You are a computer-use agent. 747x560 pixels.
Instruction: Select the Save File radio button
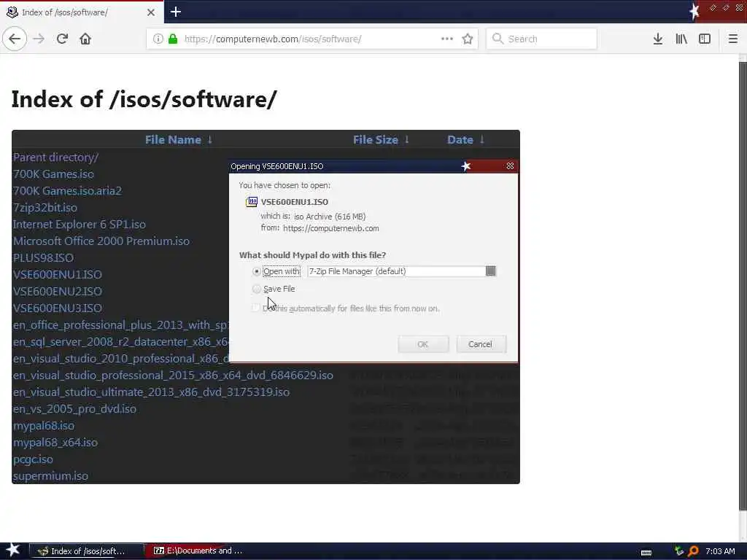[257, 289]
